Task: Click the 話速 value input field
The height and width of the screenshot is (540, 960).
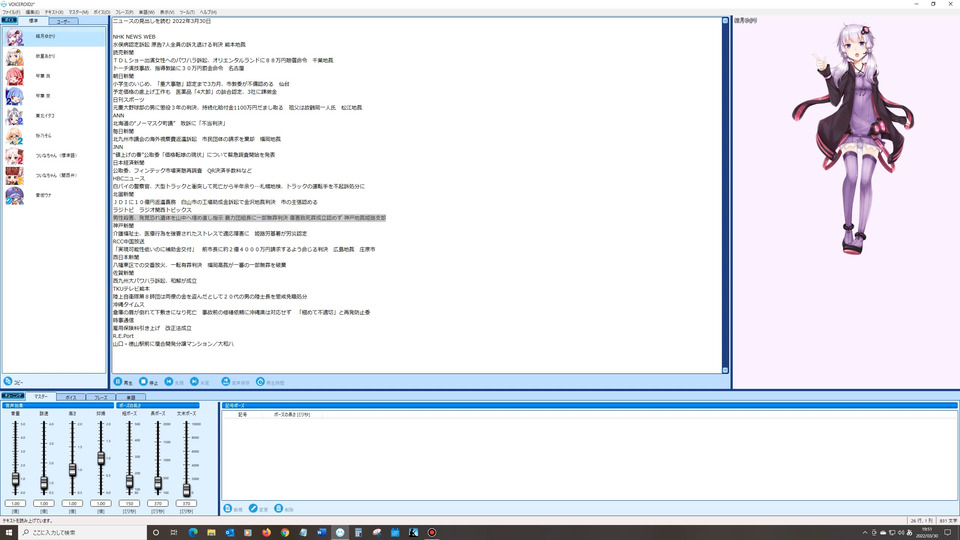Action: pyautogui.click(x=44, y=503)
